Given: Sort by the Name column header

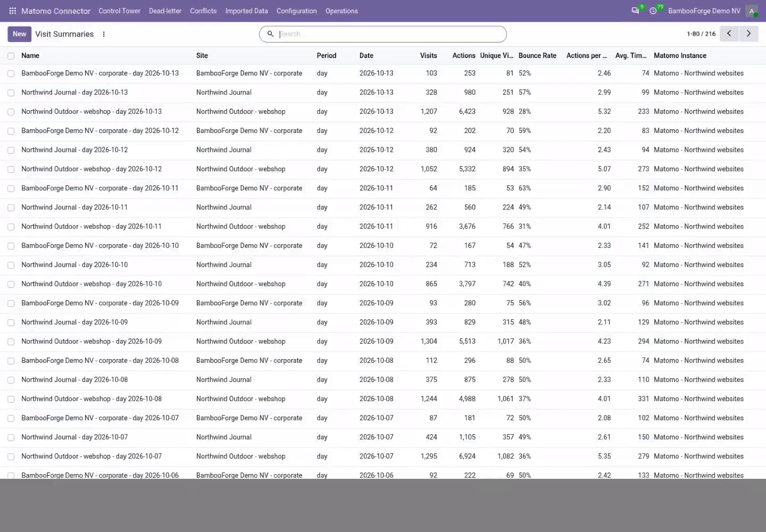Looking at the screenshot, I should (30, 55).
